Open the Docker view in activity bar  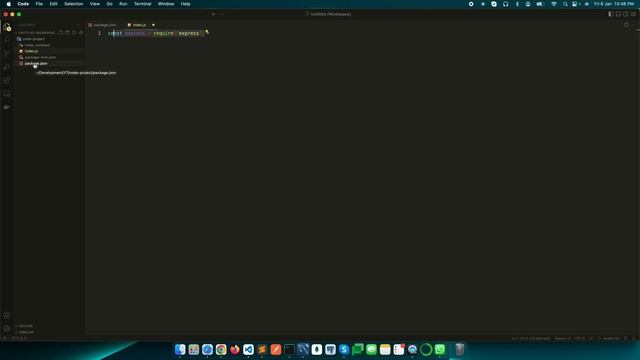coord(7,107)
